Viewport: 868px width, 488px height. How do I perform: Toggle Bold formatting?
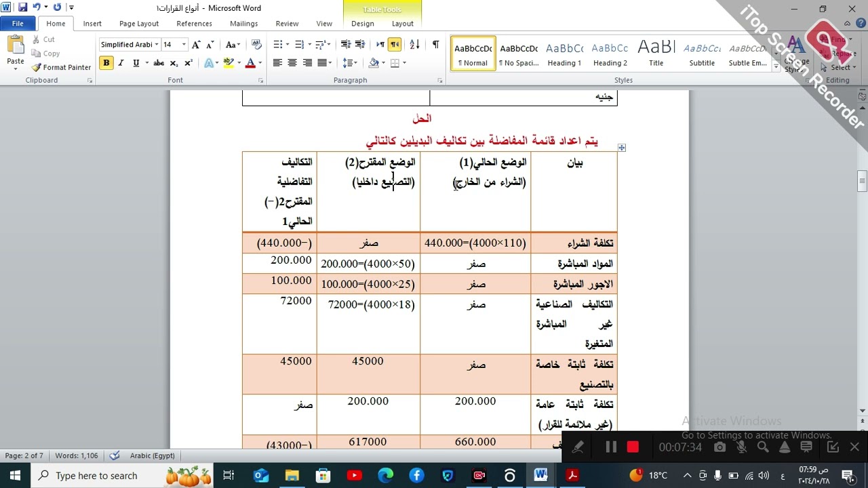click(x=106, y=63)
